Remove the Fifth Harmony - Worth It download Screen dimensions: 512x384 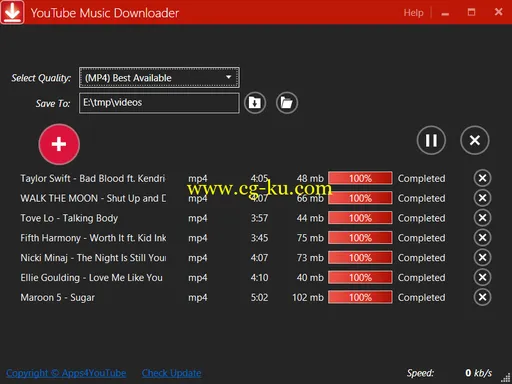point(482,238)
